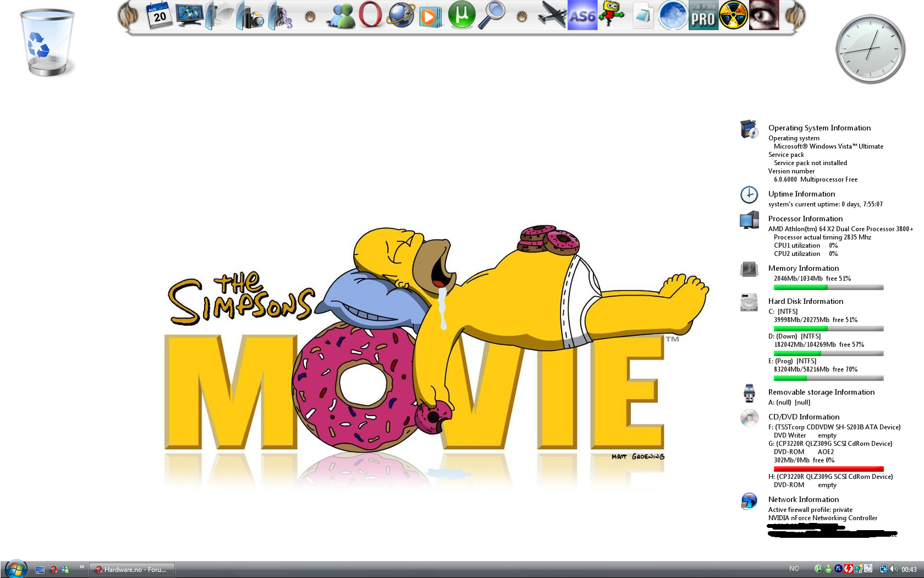Click the memory usage bar

828,287
